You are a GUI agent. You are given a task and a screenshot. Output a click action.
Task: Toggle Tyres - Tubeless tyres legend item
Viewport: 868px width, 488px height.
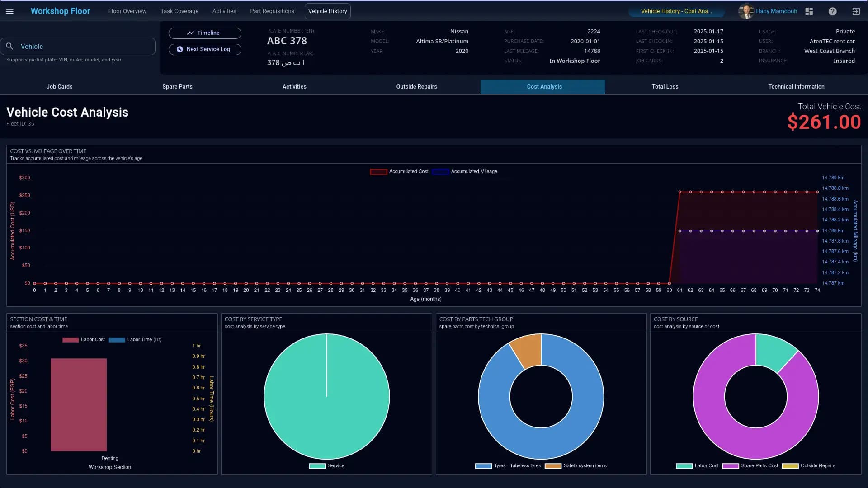tap(508, 466)
